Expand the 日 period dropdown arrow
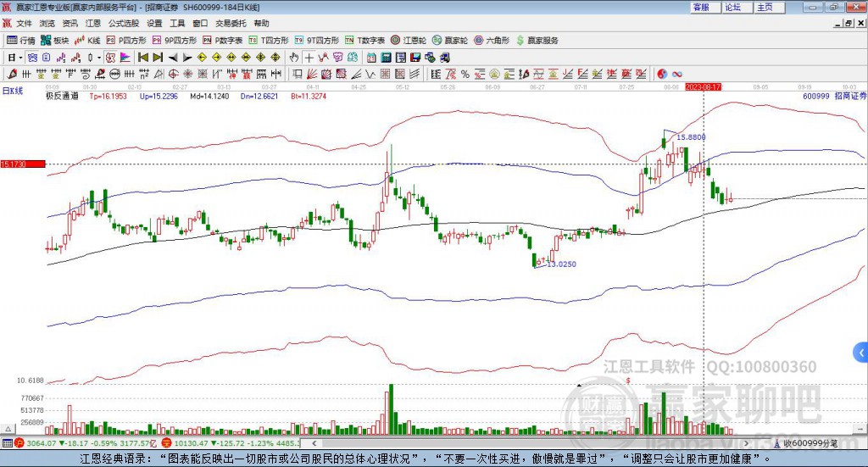This screenshot has width=868, height=467. pyautogui.click(x=20, y=58)
